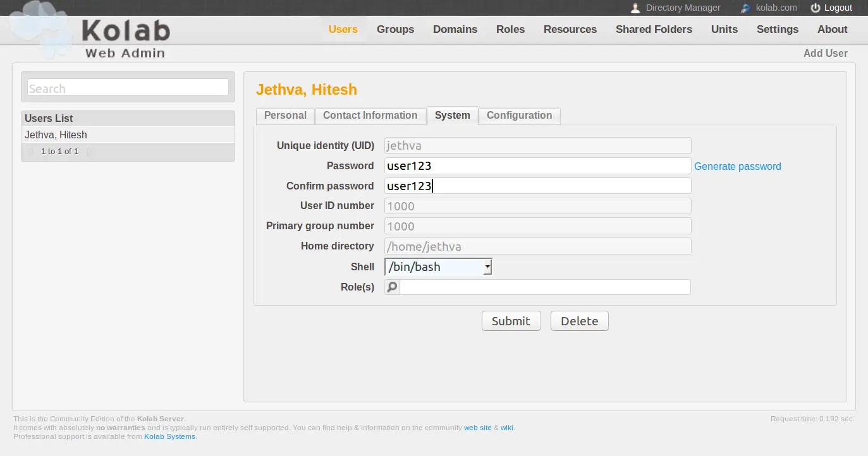The width and height of the screenshot is (868, 456).
Task: Select the System tab
Action: coord(452,116)
